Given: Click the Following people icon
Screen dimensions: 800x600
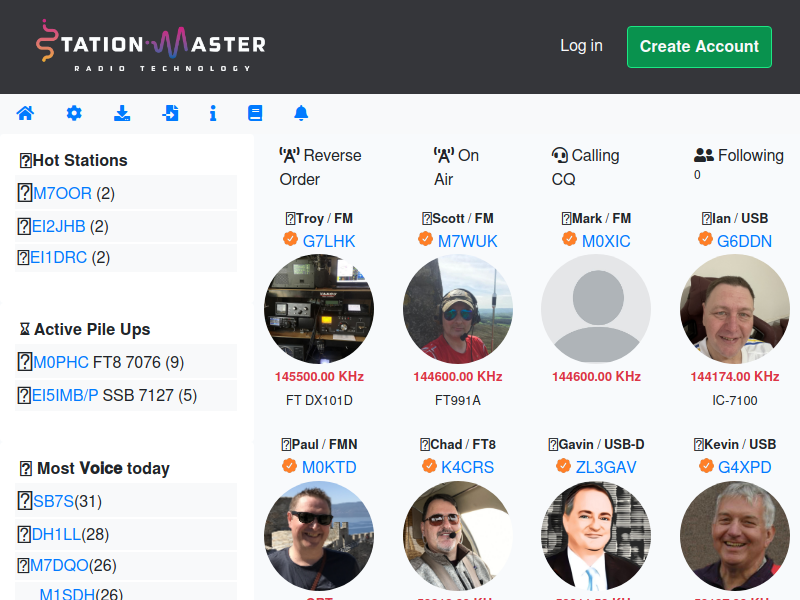Looking at the screenshot, I should tap(704, 155).
